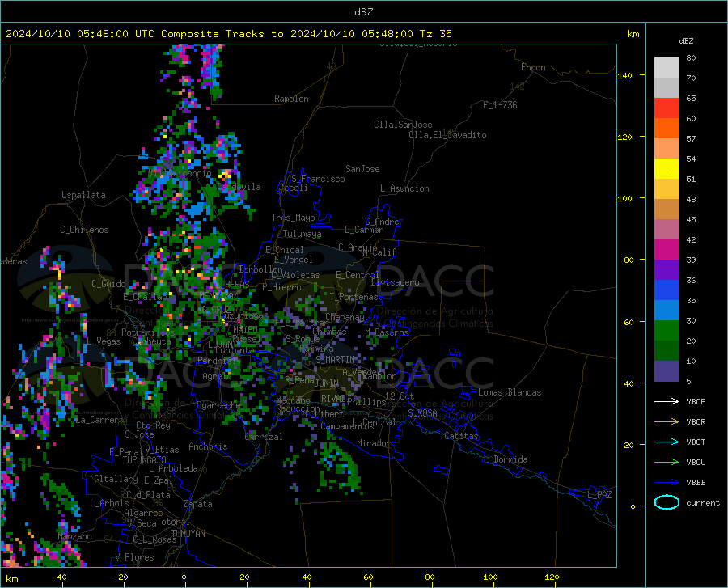Click the orange VBCR arrow legend icon
The height and width of the screenshot is (588, 728).
click(x=667, y=422)
